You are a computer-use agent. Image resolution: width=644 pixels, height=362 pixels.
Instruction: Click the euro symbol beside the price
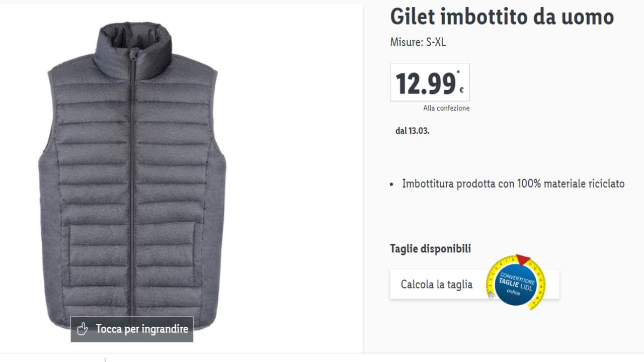[x=461, y=90]
